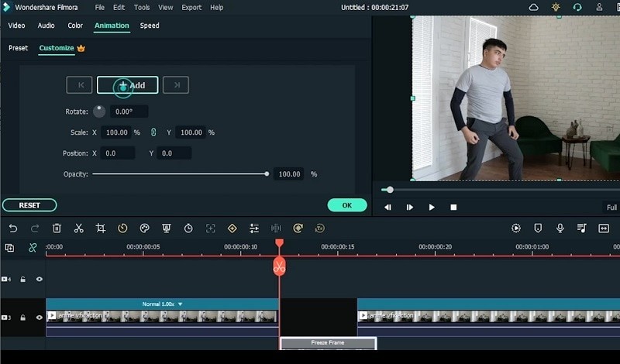Switch to the Preset sub-tab
This screenshot has width=620, height=364.
[18, 48]
